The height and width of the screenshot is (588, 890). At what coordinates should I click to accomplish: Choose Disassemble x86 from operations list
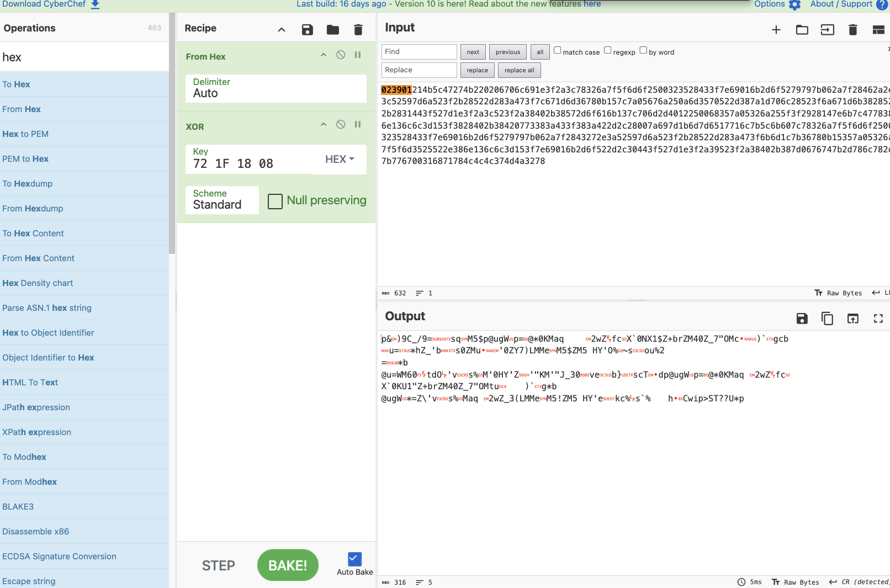36,532
